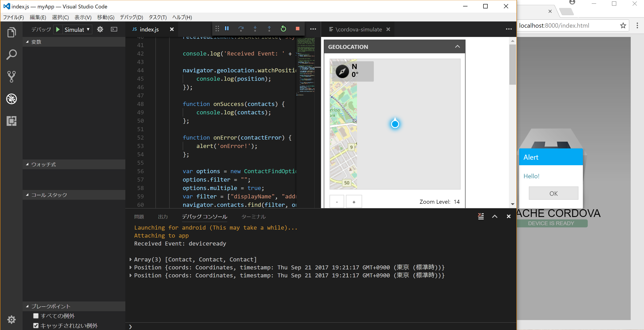Click OK in the Alert dialog
Viewport: 644px width, 330px height.
click(553, 193)
